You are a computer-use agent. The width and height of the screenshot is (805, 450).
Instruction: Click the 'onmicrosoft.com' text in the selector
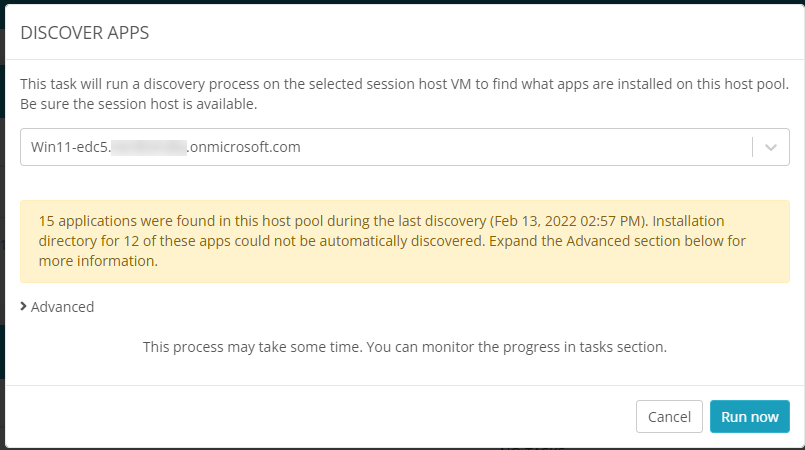point(244,147)
